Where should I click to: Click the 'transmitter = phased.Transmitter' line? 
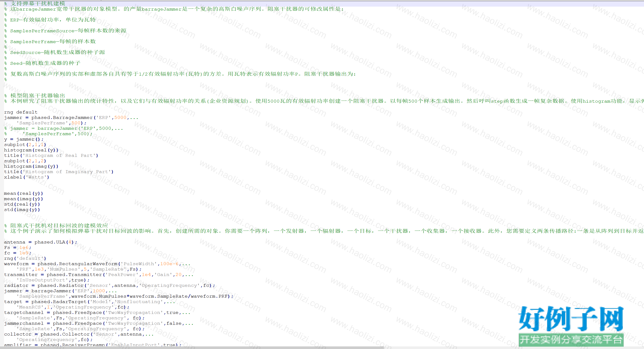(x=99, y=275)
